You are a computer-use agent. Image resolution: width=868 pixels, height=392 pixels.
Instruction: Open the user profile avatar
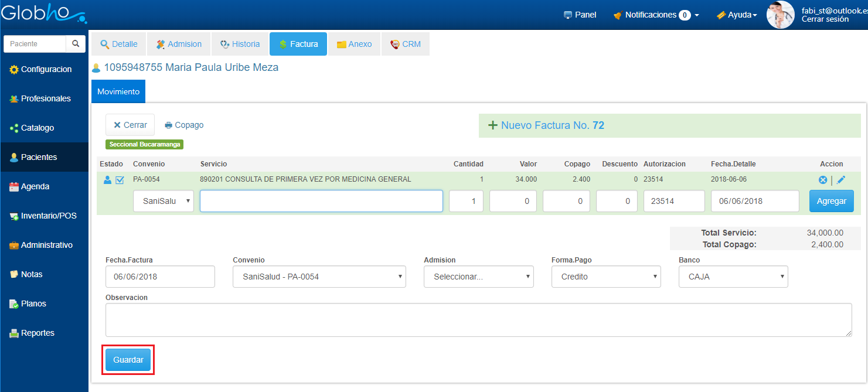point(780,15)
